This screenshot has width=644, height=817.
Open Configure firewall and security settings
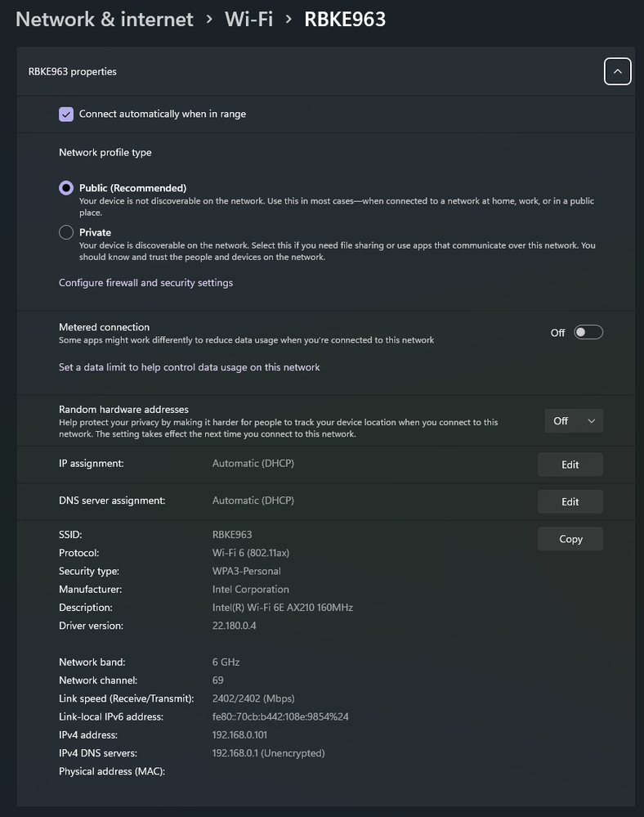click(145, 283)
